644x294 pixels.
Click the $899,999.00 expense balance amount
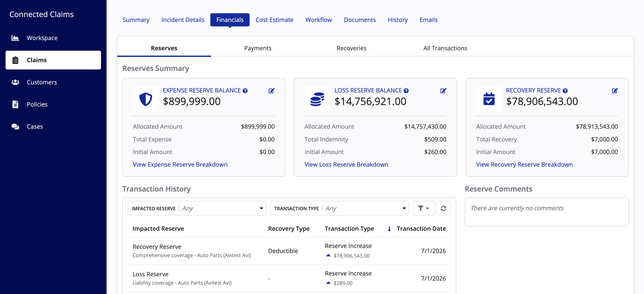coord(192,101)
